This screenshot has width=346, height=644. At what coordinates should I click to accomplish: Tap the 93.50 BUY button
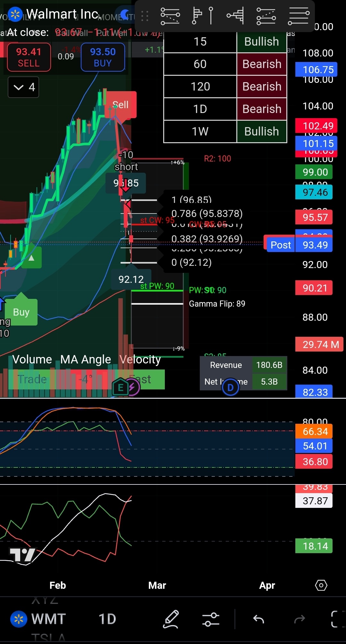pyautogui.click(x=103, y=57)
